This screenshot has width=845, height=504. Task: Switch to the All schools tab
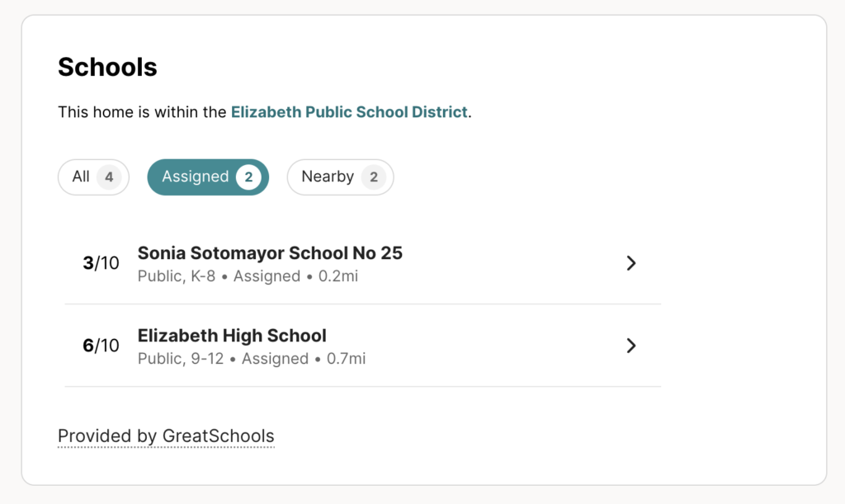pos(81,177)
